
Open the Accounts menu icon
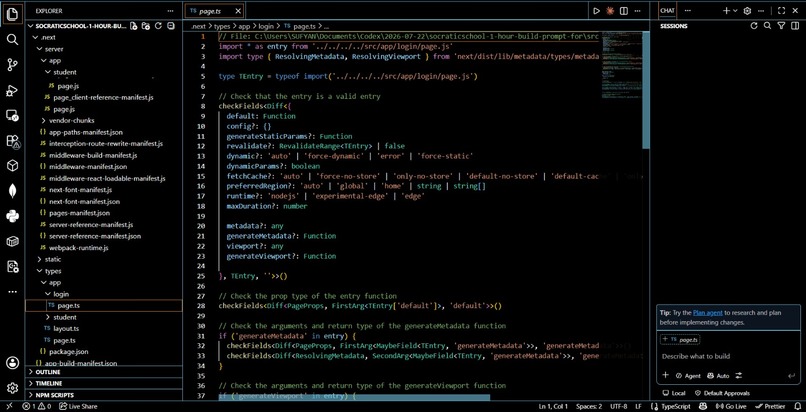point(12,363)
